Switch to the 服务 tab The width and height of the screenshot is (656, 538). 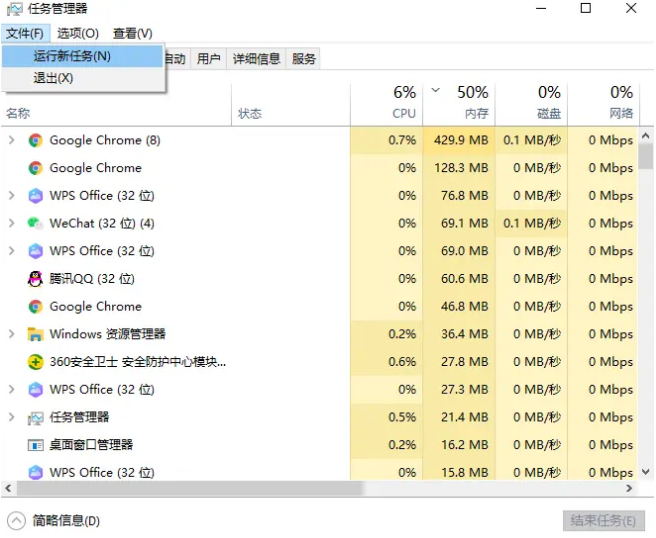[304, 59]
